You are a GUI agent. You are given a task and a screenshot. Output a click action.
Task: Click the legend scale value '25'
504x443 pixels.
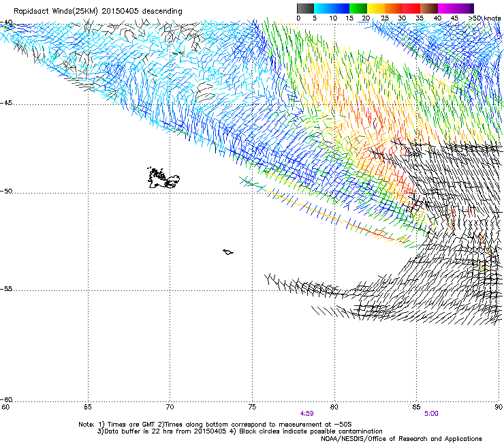point(385,18)
